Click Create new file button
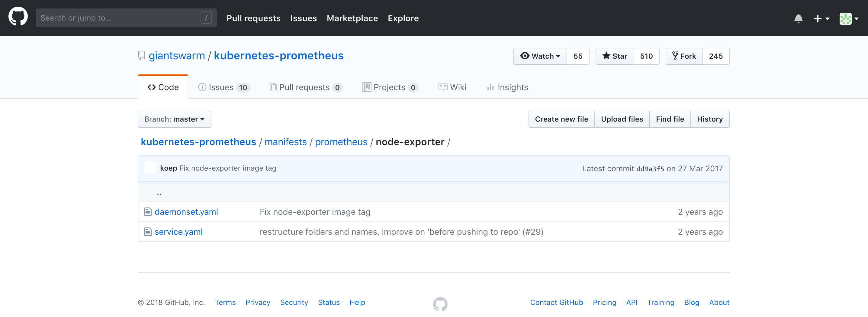The width and height of the screenshot is (868, 317). (561, 119)
